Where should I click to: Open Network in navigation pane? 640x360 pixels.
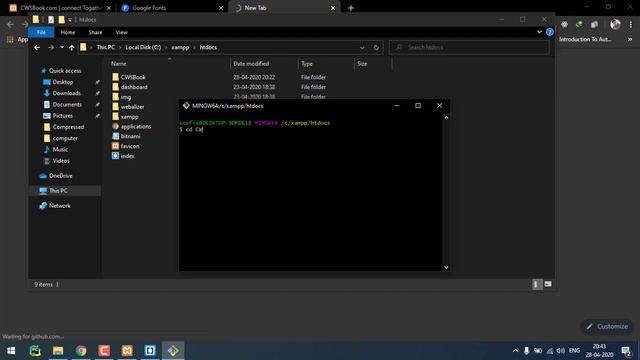[x=60, y=206]
